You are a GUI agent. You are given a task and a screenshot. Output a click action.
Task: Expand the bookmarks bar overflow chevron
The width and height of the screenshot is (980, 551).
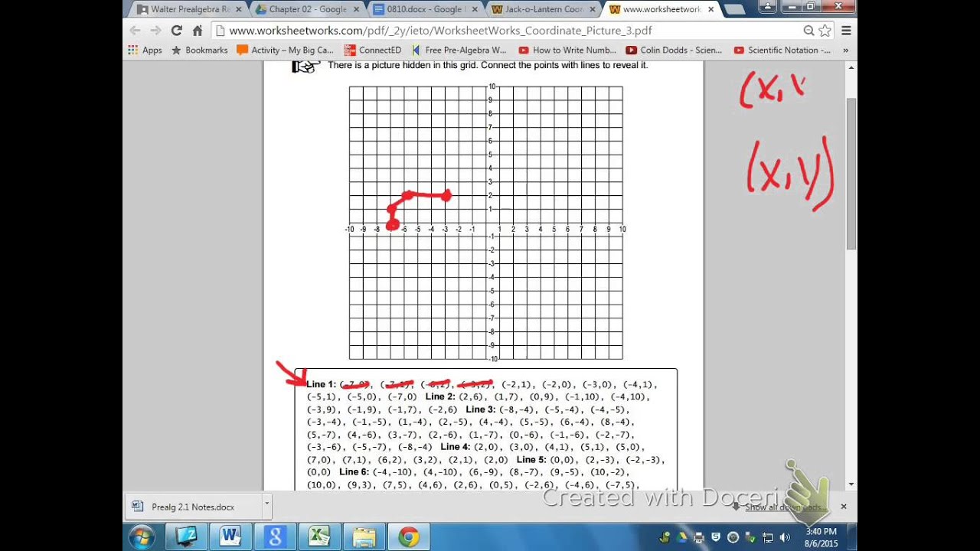point(845,50)
